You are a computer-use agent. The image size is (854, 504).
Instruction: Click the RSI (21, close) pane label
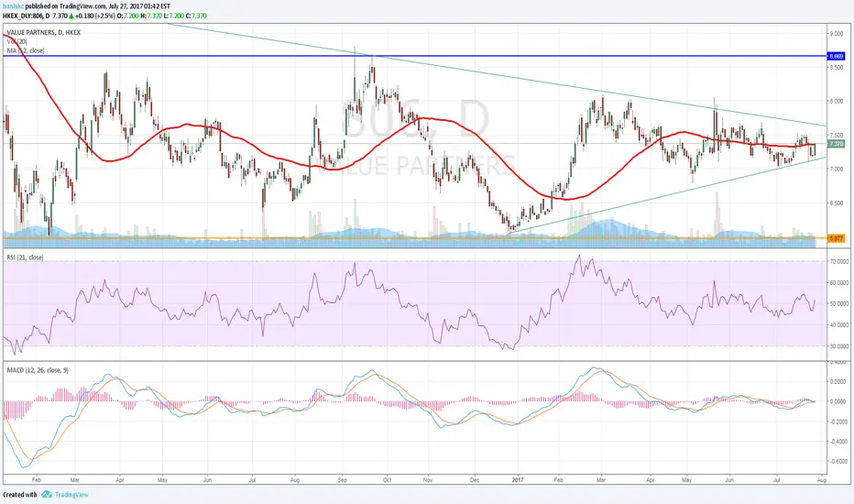[x=25, y=257]
